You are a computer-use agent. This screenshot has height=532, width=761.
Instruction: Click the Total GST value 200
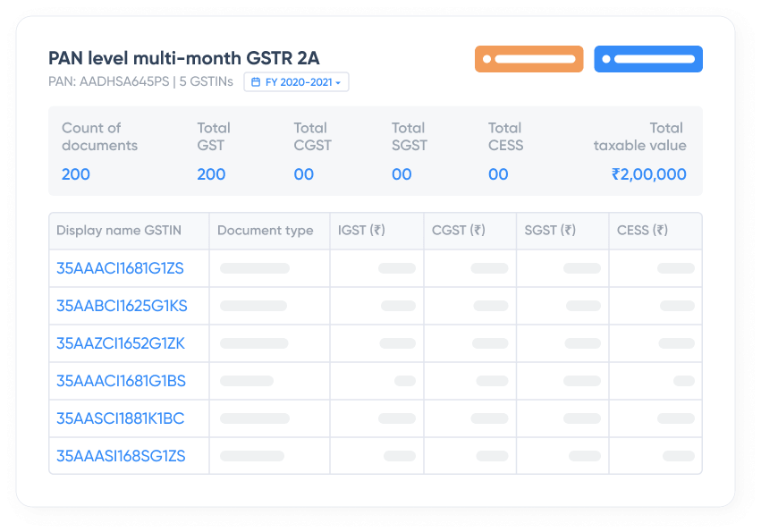[211, 174]
